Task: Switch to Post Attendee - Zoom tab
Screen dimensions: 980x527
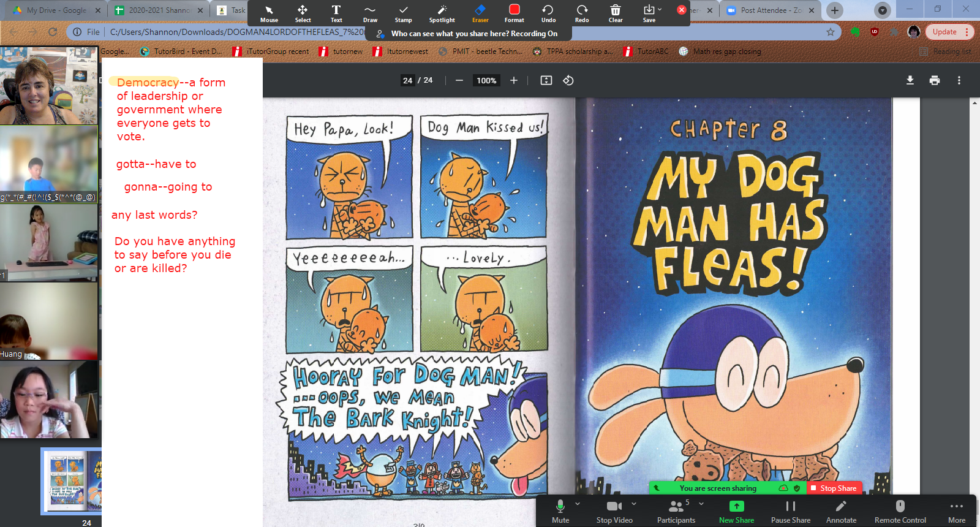Action: [x=771, y=10]
